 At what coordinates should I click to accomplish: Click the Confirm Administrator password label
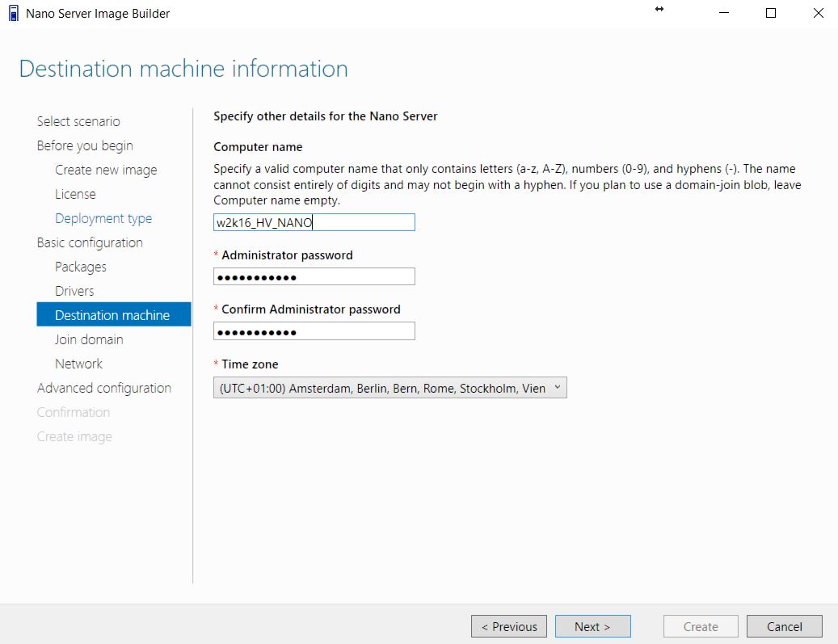coord(310,309)
